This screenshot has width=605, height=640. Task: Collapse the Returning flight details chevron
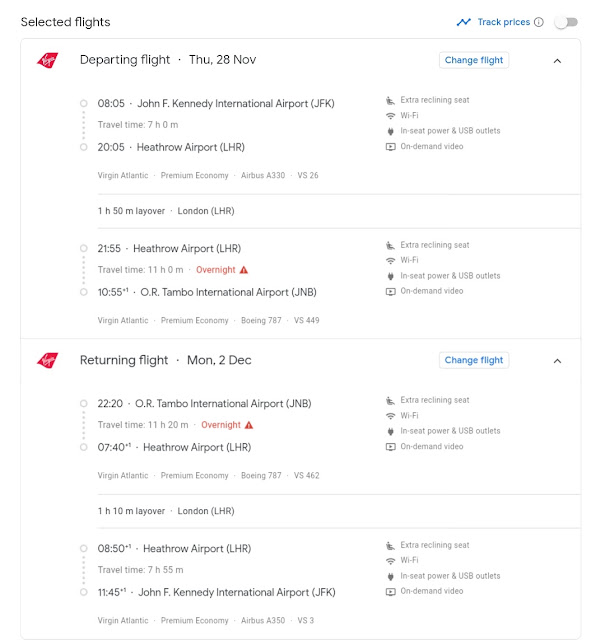tap(557, 361)
